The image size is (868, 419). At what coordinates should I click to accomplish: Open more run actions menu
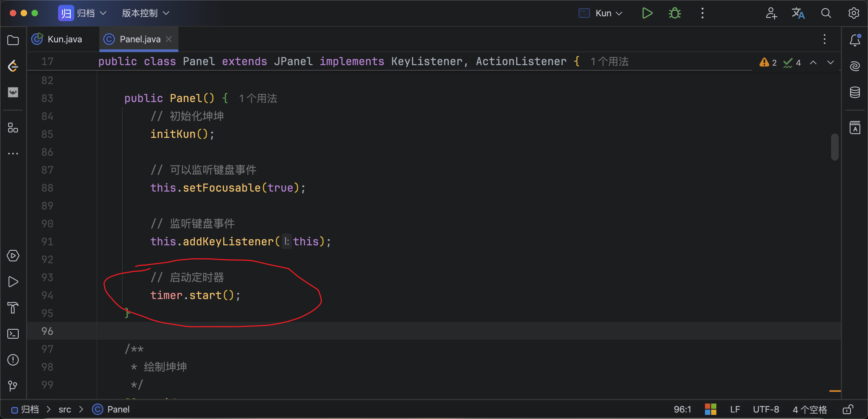(x=702, y=13)
